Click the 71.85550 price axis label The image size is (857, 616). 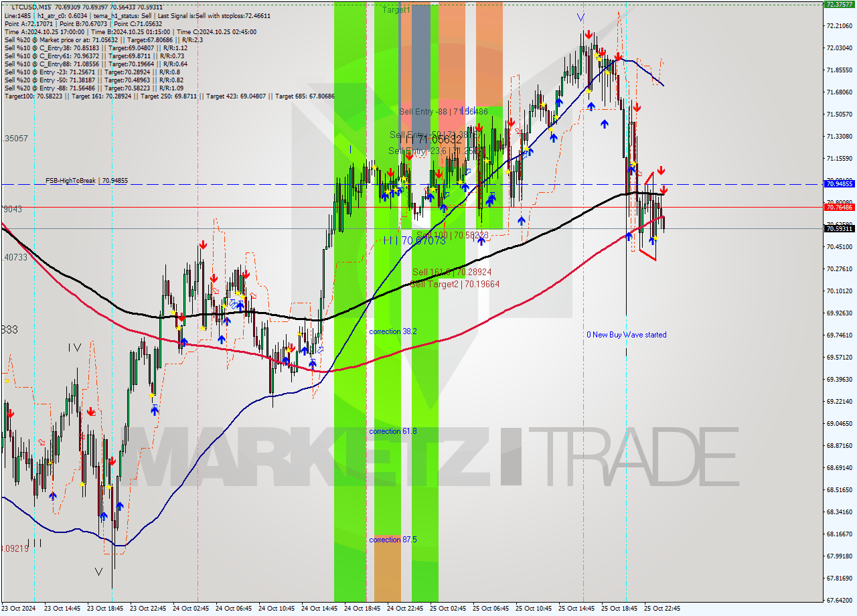click(840, 70)
